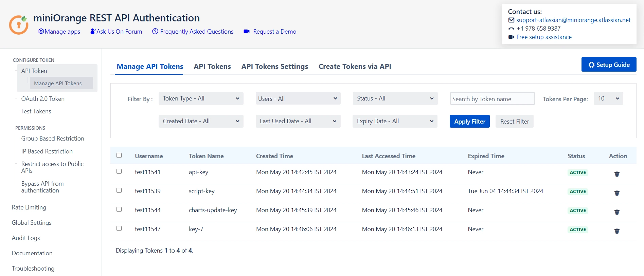Open the Created Date filter dropdown
The width and height of the screenshot is (644, 276).
click(201, 121)
